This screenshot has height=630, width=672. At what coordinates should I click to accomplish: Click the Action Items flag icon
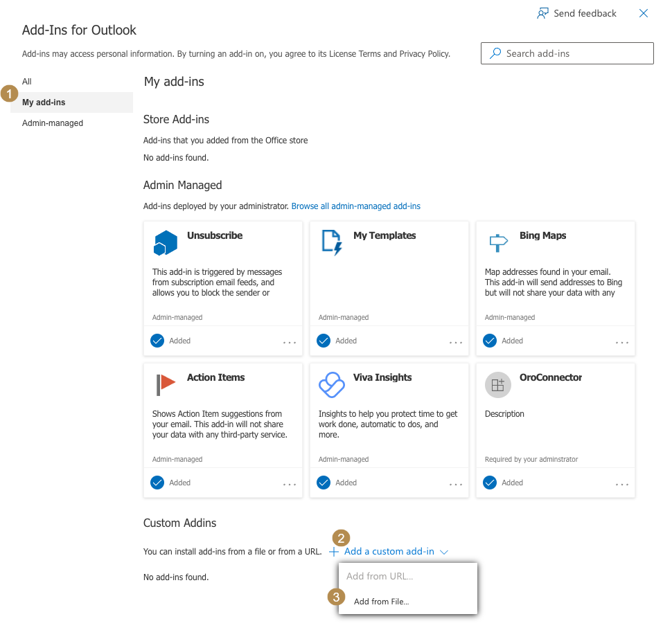[166, 384]
